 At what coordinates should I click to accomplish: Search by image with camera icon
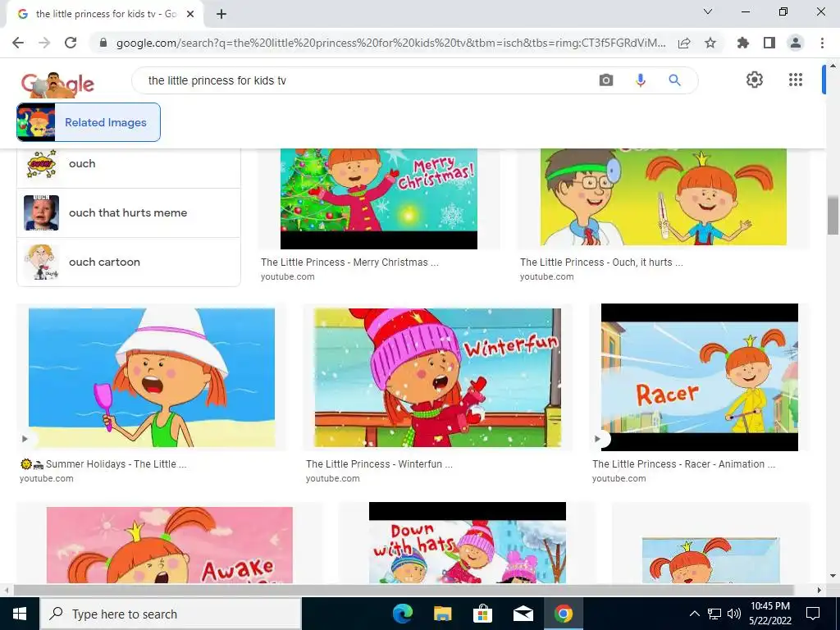tap(606, 80)
